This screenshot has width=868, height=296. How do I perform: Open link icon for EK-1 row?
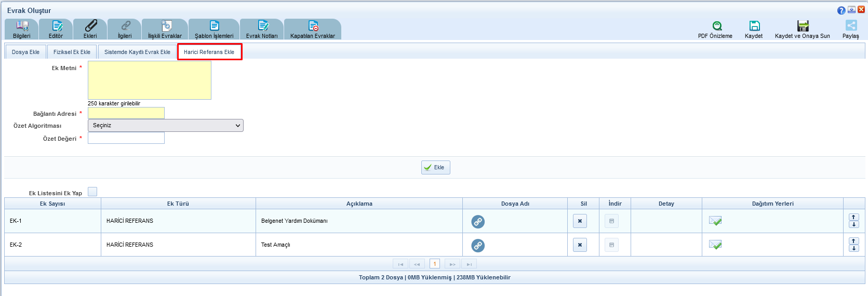(478, 222)
